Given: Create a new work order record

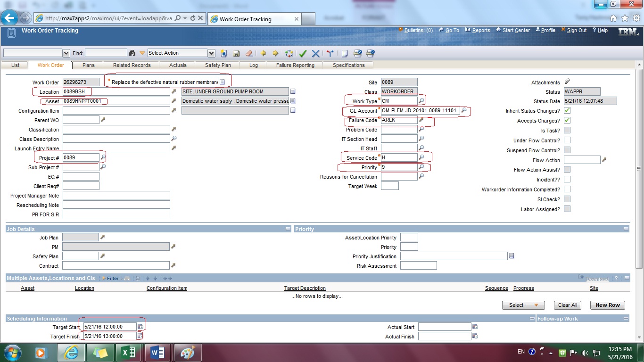Looking at the screenshot, I should tap(224, 53).
